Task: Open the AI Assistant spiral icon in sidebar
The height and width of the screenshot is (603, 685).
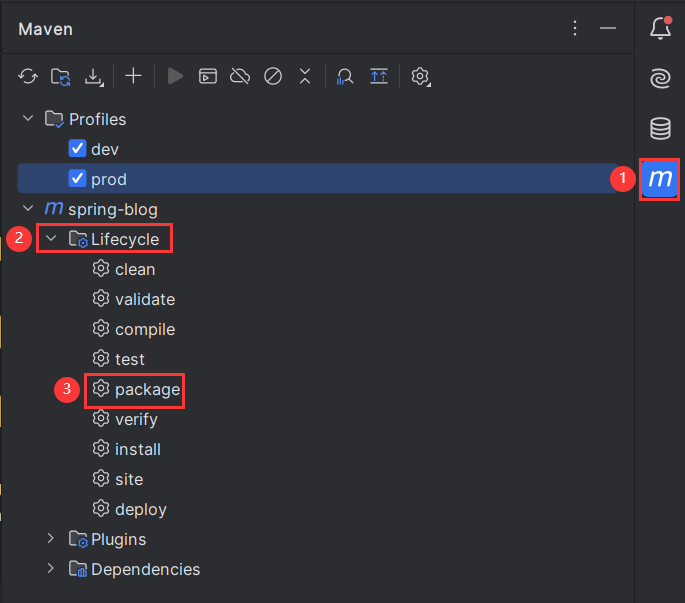Action: coord(661,79)
